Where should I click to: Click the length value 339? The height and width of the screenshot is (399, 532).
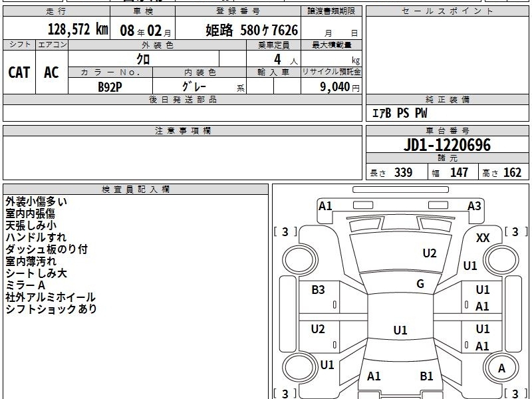pyautogui.click(x=404, y=172)
